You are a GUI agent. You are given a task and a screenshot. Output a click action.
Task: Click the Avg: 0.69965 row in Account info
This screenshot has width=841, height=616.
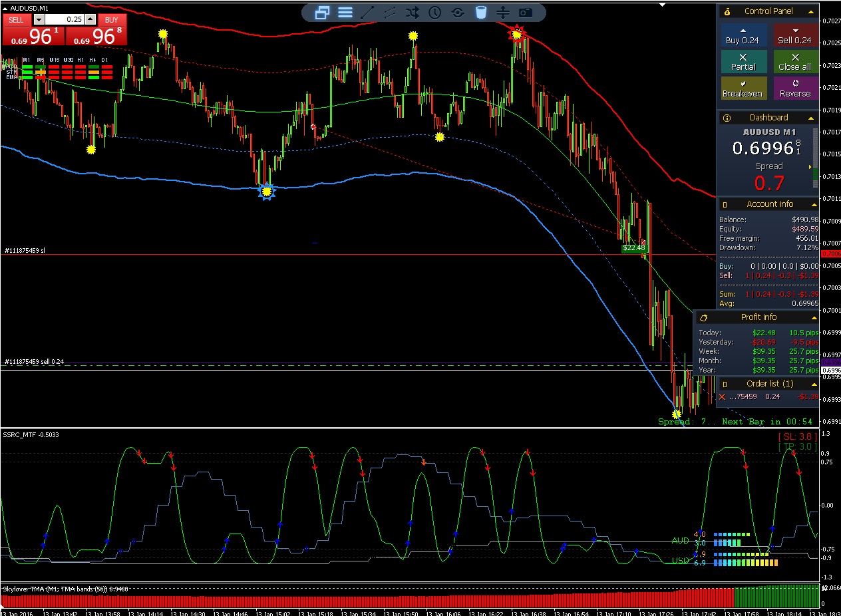(769, 303)
